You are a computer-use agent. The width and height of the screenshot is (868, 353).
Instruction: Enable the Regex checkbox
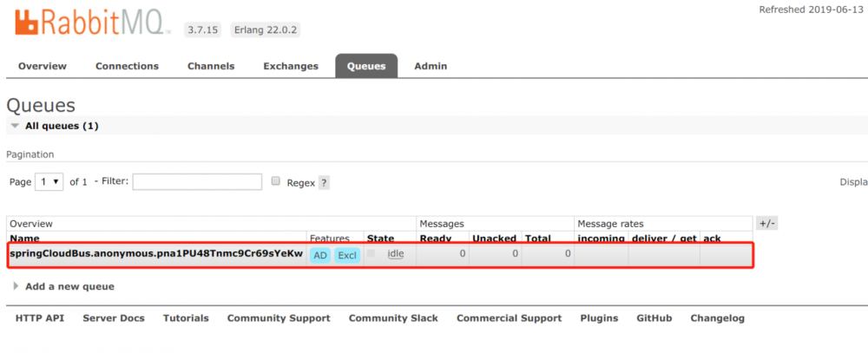coord(276,181)
